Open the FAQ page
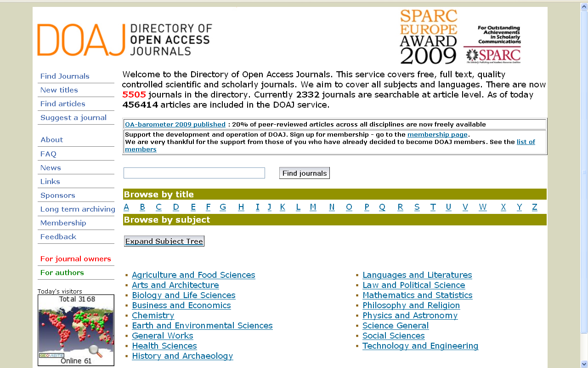Image resolution: width=588 pixels, height=368 pixels. click(x=48, y=154)
